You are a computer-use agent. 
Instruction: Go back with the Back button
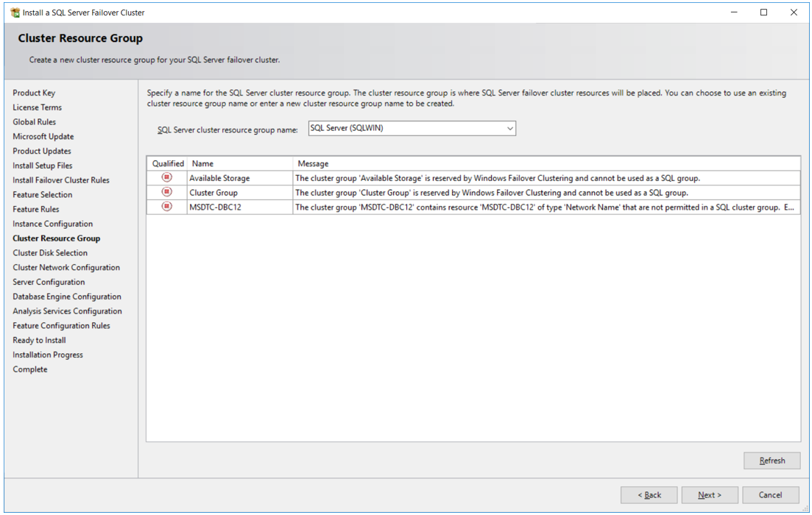point(649,495)
